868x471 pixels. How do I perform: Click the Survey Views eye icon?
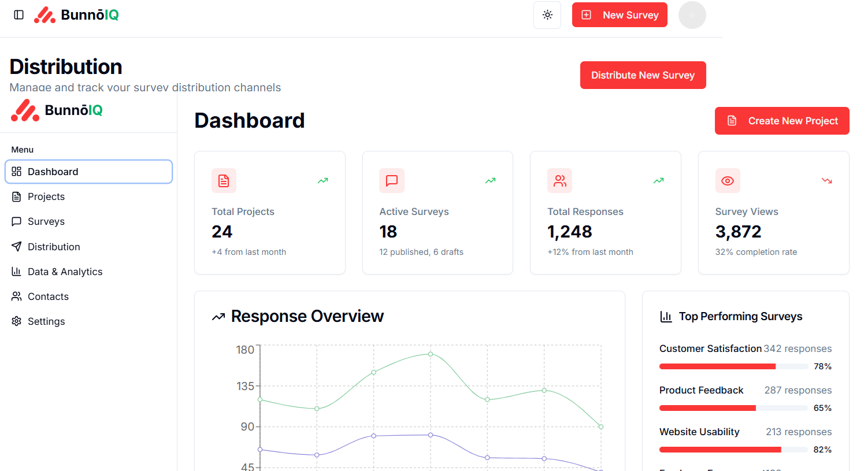pos(728,180)
